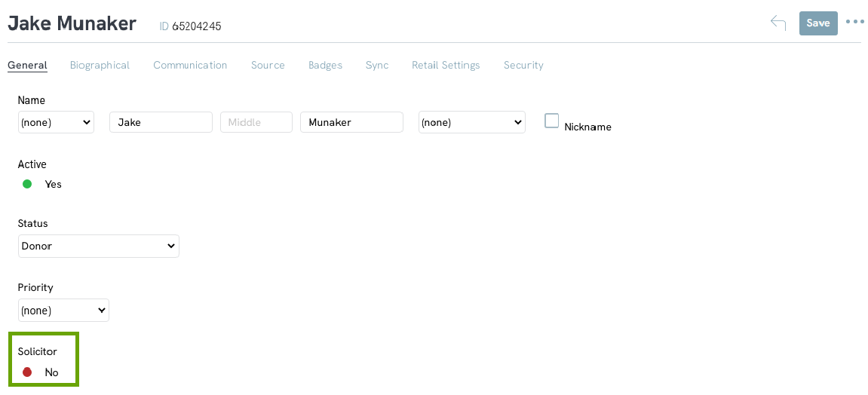Image resolution: width=868 pixels, height=395 pixels.
Task: Expand the Status dropdown showing Donor
Action: click(x=99, y=246)
